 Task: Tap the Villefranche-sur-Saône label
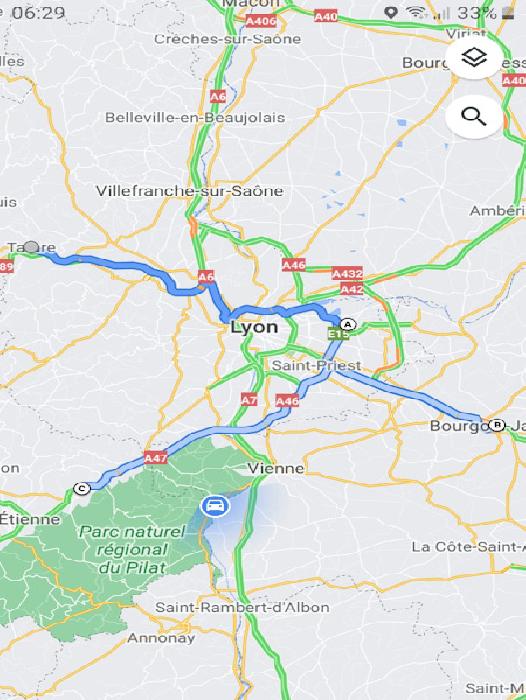click(x=190, y=191)
